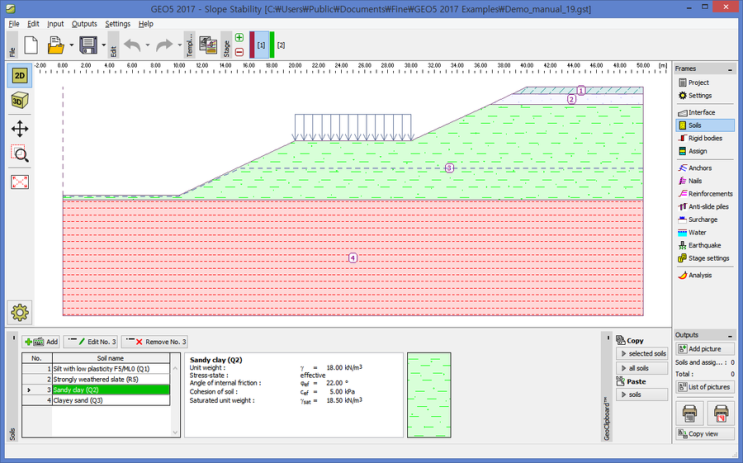Switch to construction stage [2]
The height and width of the screenshot is (463, 743).
click(281, 46)
